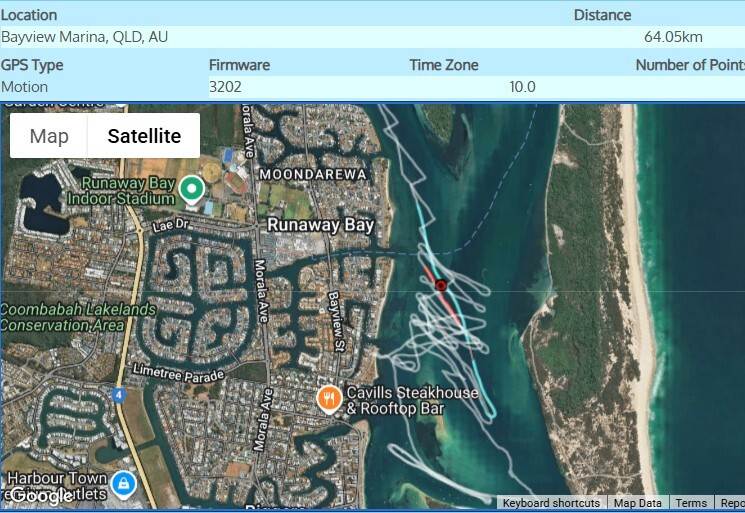Click the Runaway Bay suburb label
This screenshot has width=745, height=513.
tap(320, 225)
